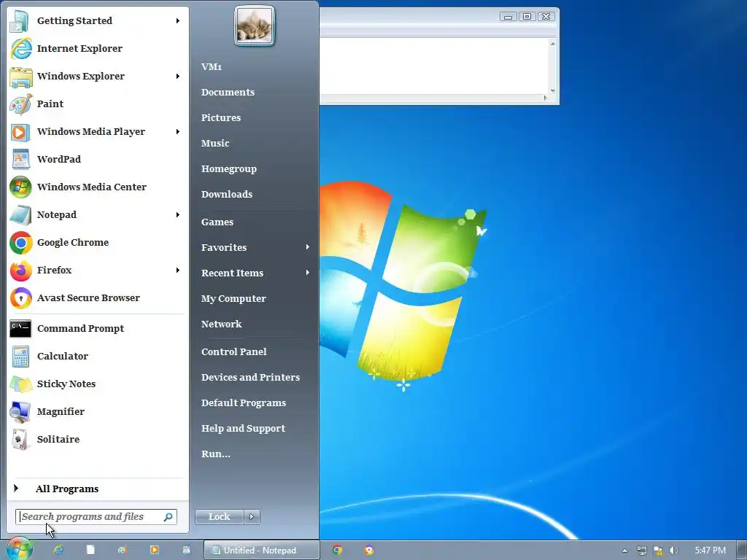
Task: Expand Notepad jump list arrow
Action: tap(178, 215)
